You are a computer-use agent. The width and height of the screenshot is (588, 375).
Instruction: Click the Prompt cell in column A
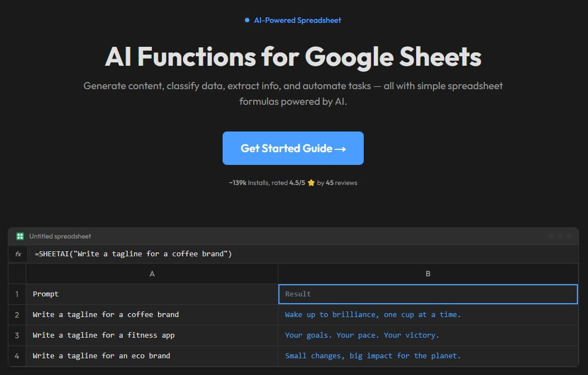pos(152,294)
